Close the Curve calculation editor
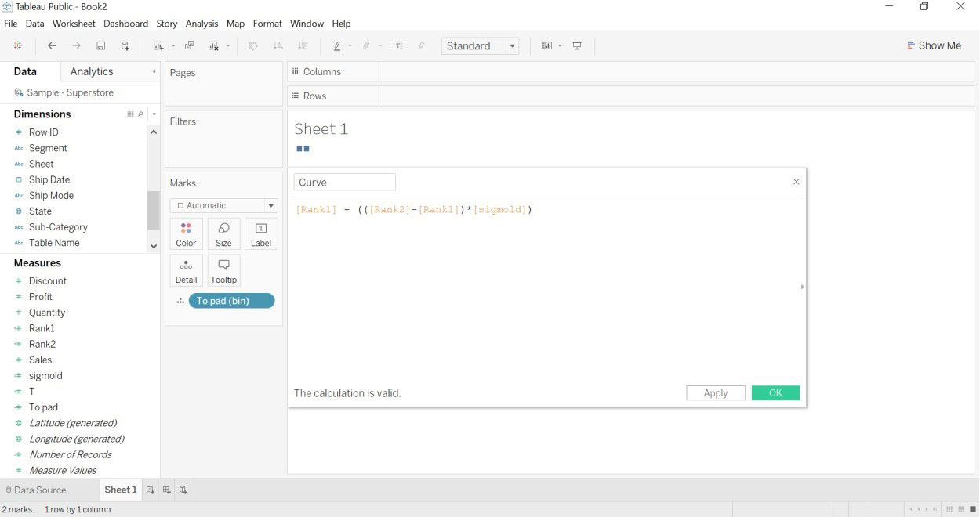 point(797,182)
